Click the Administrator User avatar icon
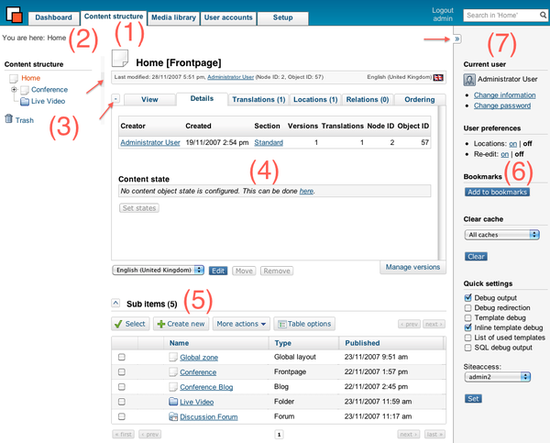 pyautogui.click(x=469, y=80)
